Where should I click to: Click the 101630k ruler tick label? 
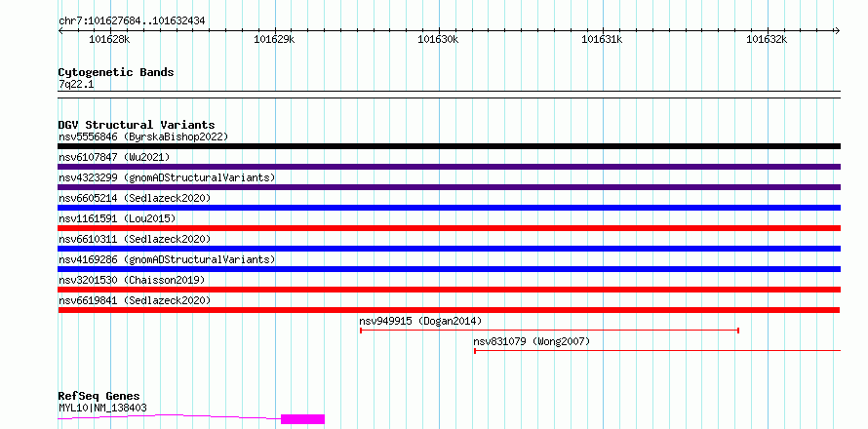(x=439, y=39)
